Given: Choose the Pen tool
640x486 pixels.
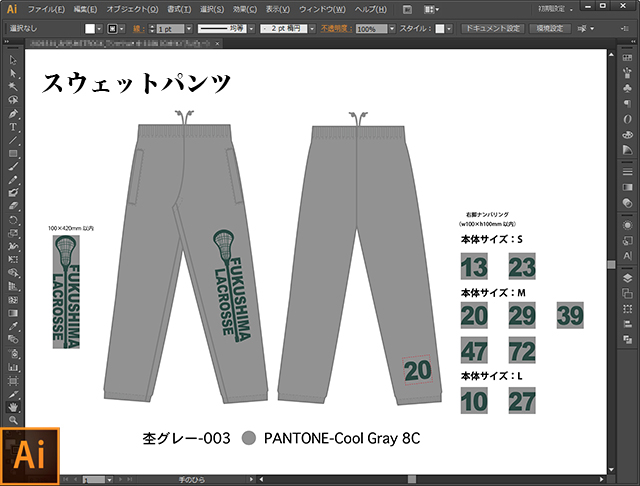Looking at the screenshot, I should click(x=13, y=113).
